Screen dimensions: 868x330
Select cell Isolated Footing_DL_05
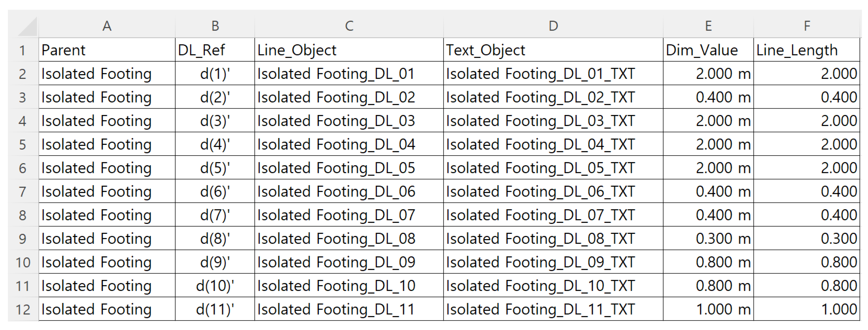click(x=349, y=168)
